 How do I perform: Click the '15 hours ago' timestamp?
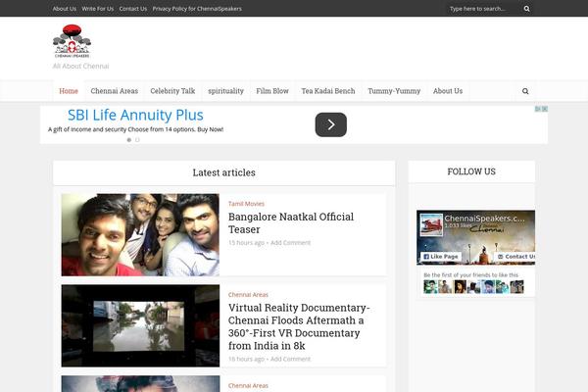[x=246, y=243]
